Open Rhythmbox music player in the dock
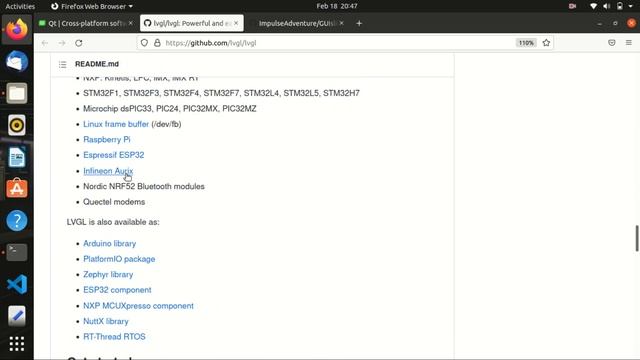Screen dimensions: 640x360 pyautogui.click(x=17, y=125)
